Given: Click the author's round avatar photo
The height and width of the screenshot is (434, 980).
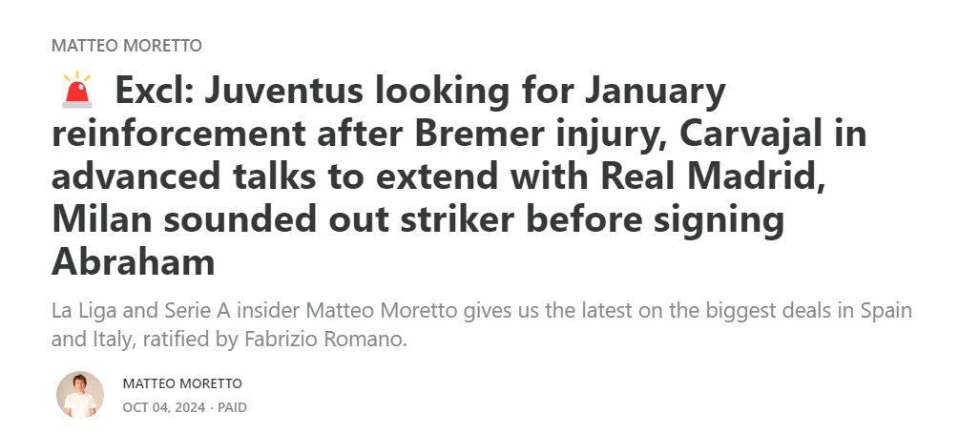Looking at the screenshot, I should click(80, 394).
